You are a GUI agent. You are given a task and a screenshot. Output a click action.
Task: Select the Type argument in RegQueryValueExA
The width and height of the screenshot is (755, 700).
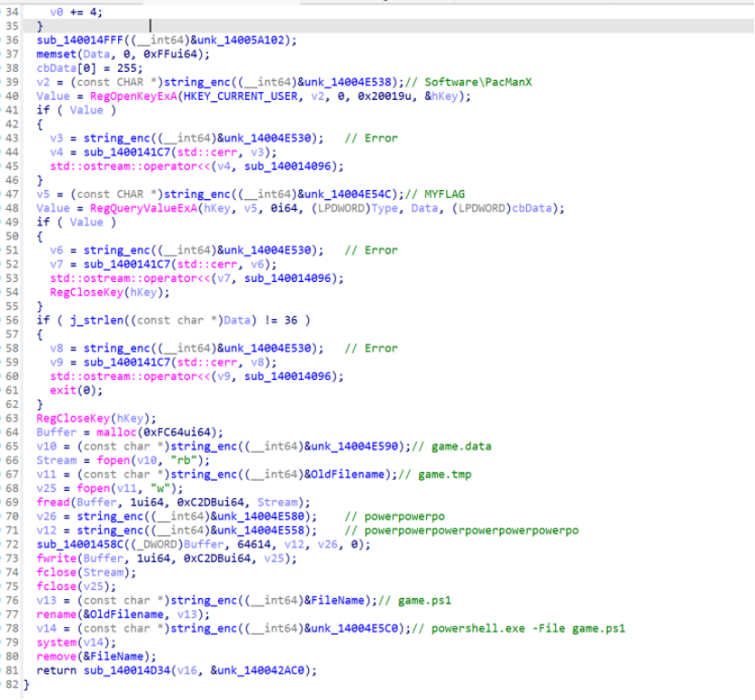point(384,208)
